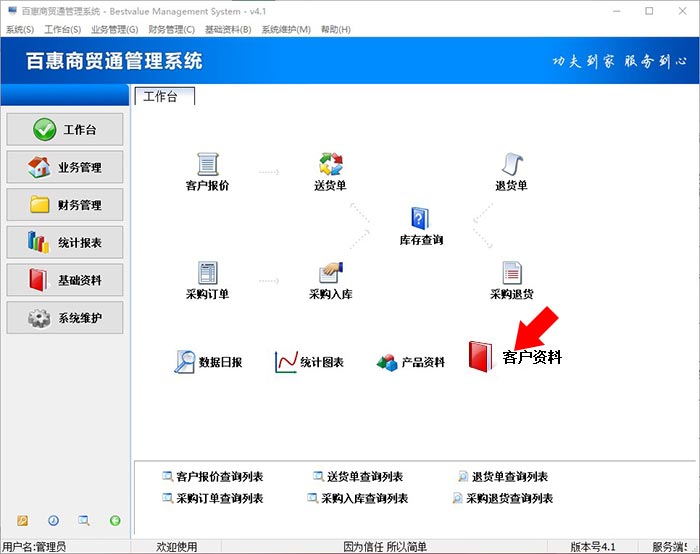Viewport: 700px width, 554px height.
Task: Select the 业务管理 sidebar button
Action: [65, 167]
